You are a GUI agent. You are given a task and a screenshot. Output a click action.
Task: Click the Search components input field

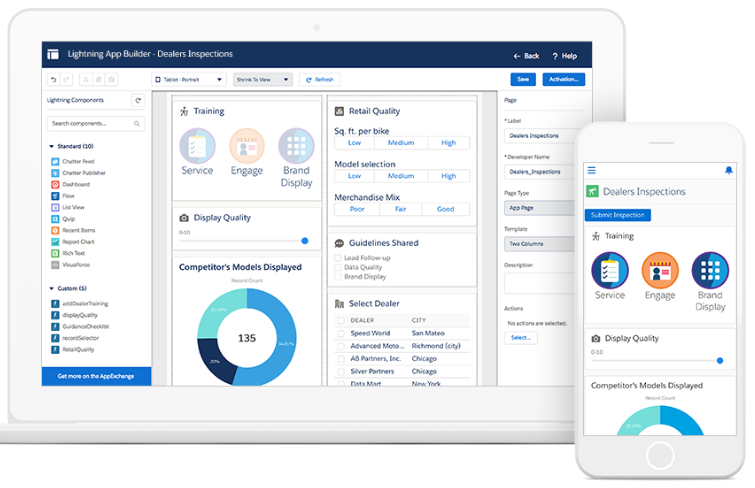point(95,124)
